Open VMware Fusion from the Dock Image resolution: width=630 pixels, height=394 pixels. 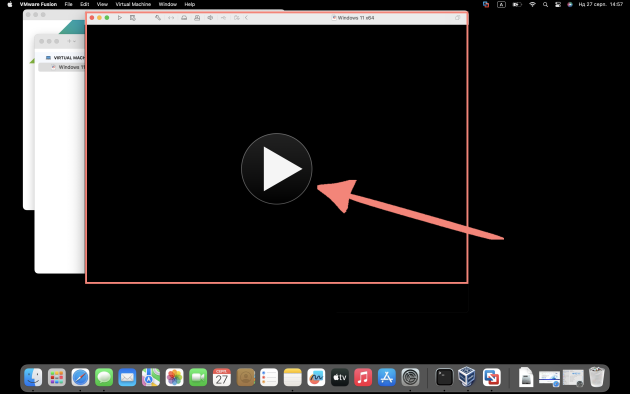(491, 378)
